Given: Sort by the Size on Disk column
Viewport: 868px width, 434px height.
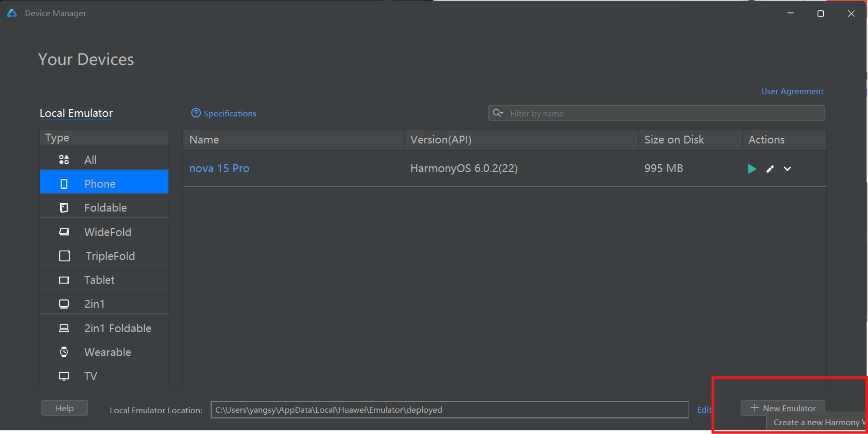Looking at the screenshot, I should click(x=690, y=140).
